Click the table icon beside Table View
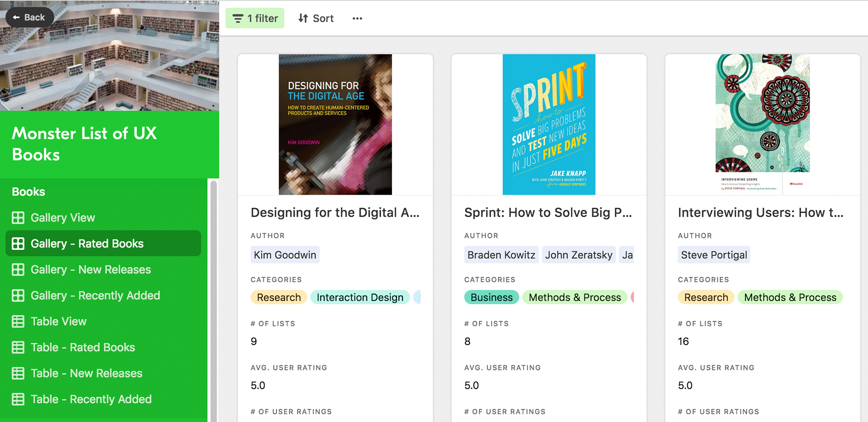Screen dimensions: 868x422 click(x=18, y=322)
